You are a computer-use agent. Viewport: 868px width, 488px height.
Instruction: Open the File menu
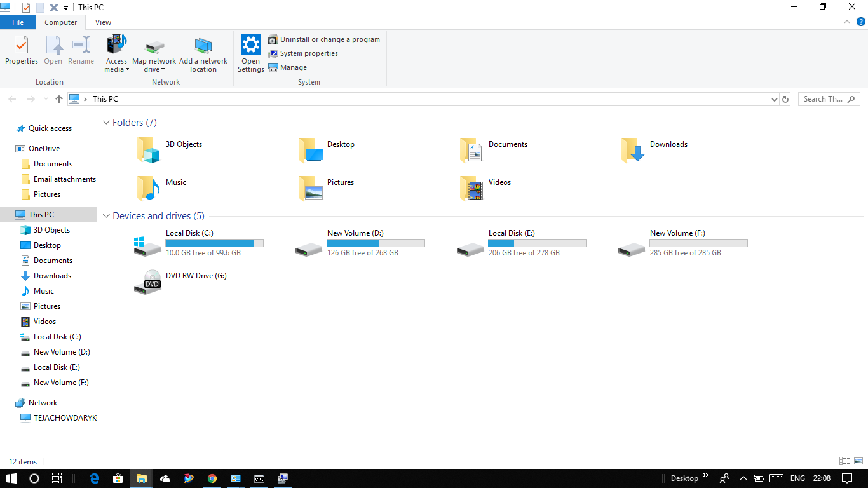coord(18,22)
